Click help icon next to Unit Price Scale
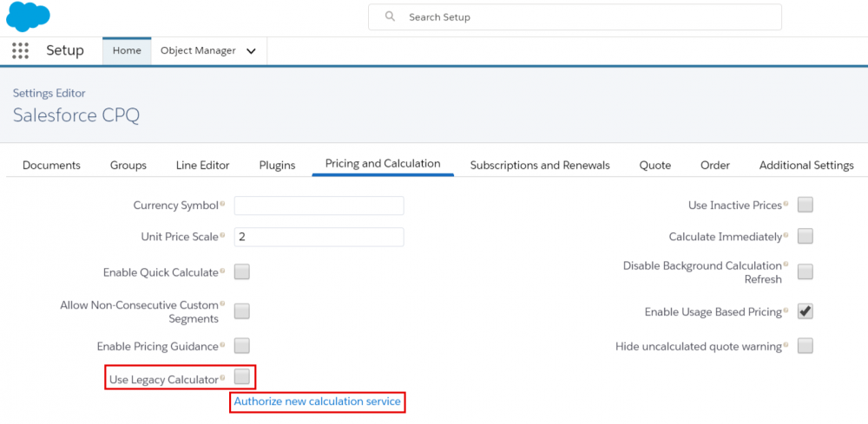 [222, 236]
